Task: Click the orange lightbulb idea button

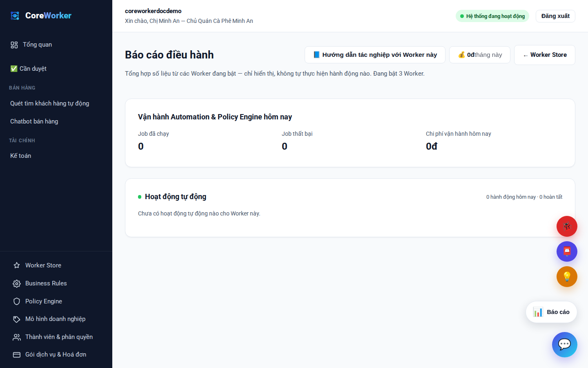Action: pyautogui.click(x=567, y=276)
